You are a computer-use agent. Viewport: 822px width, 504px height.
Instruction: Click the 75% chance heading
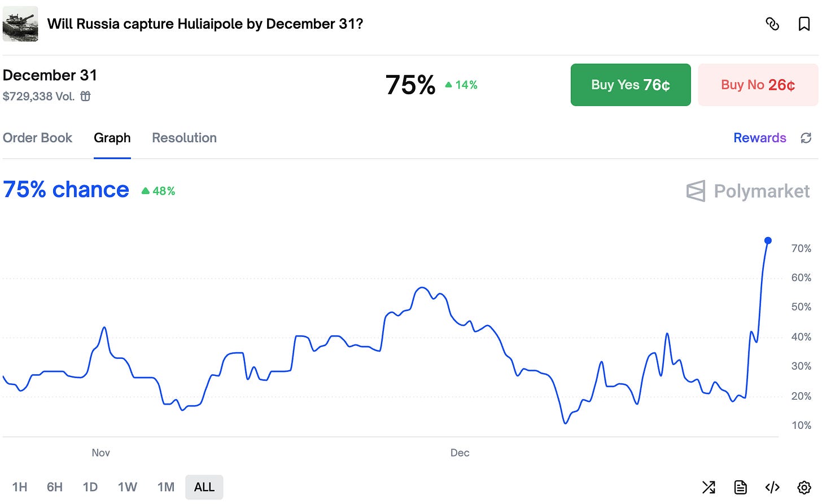pos(66,190)
